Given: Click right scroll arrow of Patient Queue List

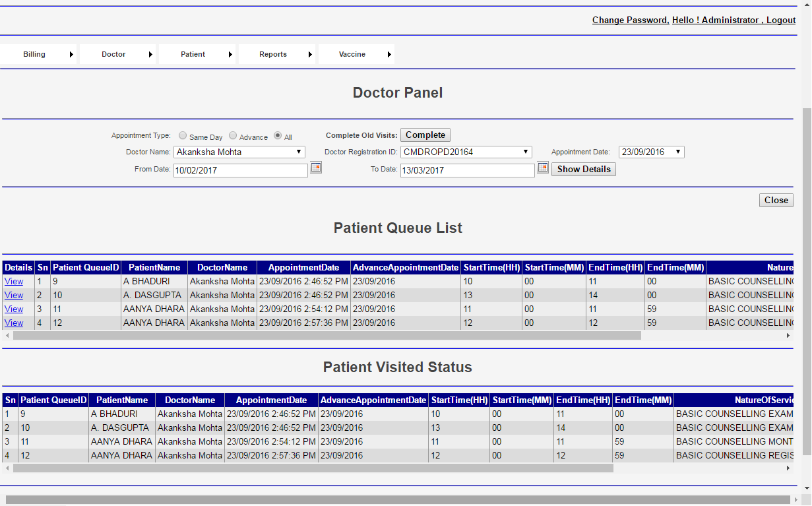Looking at the screenshot, I should [x=788, y=336].
